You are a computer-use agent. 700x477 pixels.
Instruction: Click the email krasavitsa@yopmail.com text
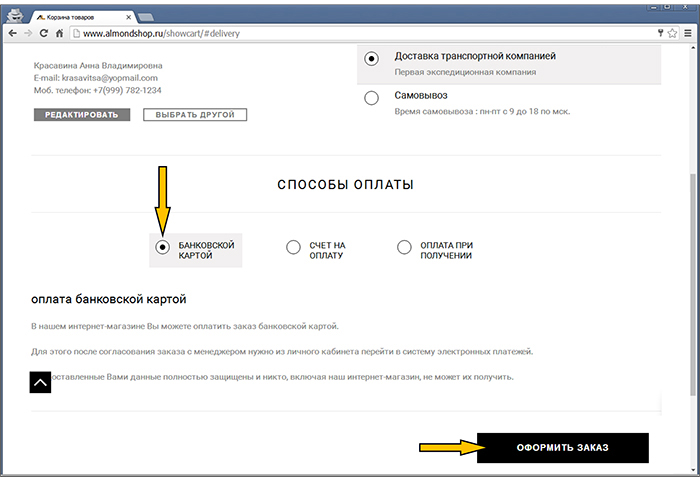pos(109,78)
